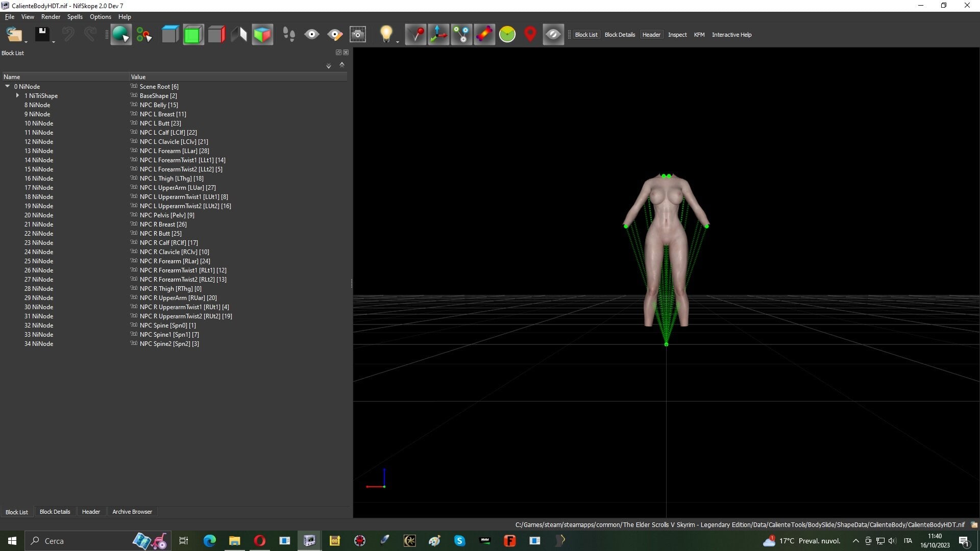The height and width of the screenshot is (551, 980).
Task: Click the Inspect toolbar button
Action: (x=677, y=35)
